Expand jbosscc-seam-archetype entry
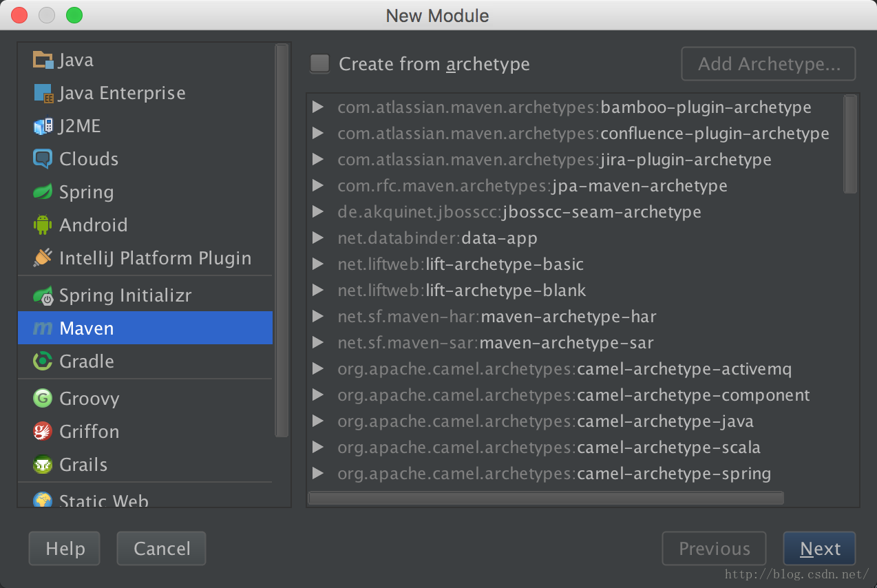 [x=317, y=211]
